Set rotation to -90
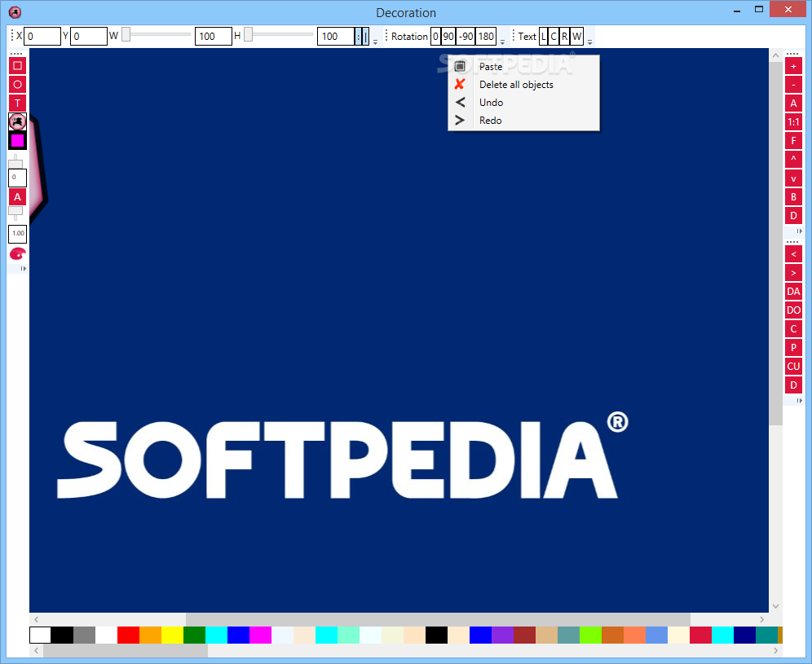Viewport: 812px width, 664px height. point(466,36)
